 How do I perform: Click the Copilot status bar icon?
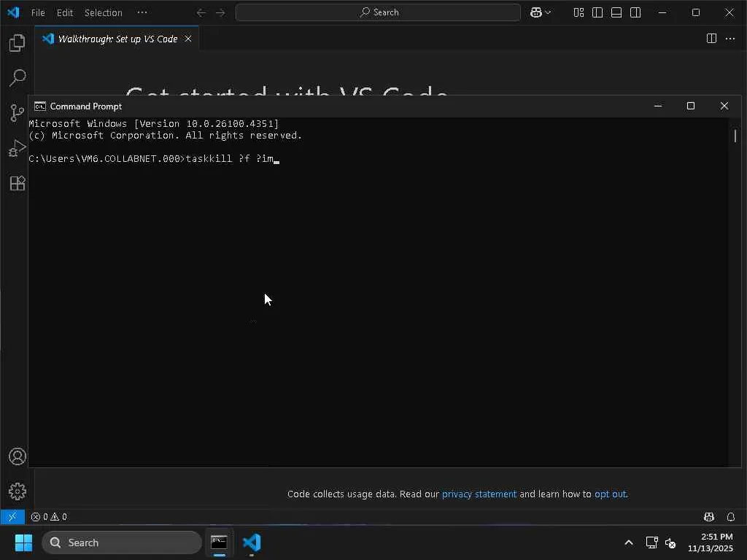point(709,517)
